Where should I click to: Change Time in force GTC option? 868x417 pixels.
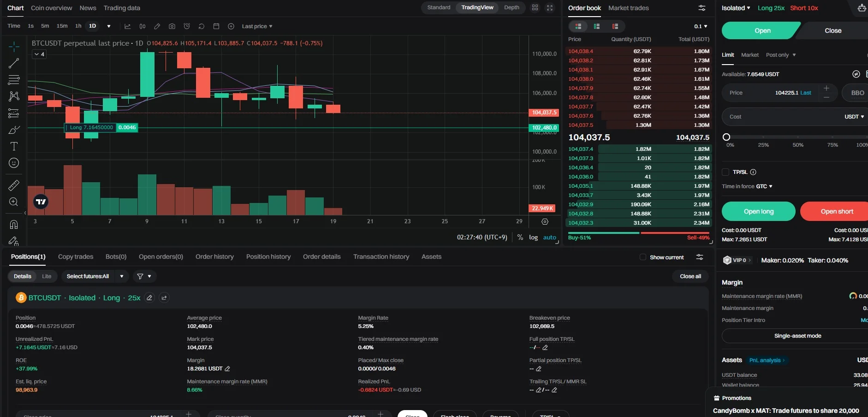[764, 186]
